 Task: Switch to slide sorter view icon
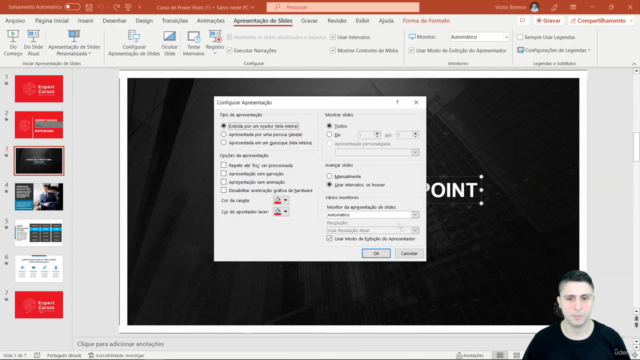(516, 356)
